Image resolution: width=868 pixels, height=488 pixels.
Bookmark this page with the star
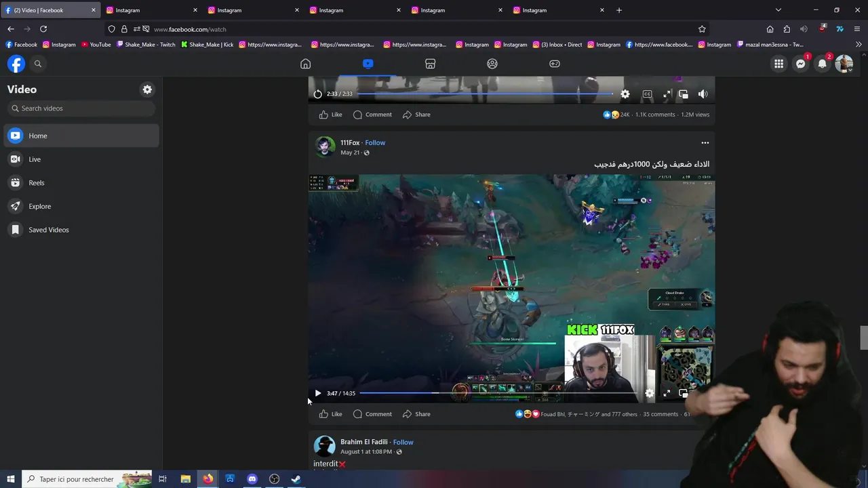[702, 29]
